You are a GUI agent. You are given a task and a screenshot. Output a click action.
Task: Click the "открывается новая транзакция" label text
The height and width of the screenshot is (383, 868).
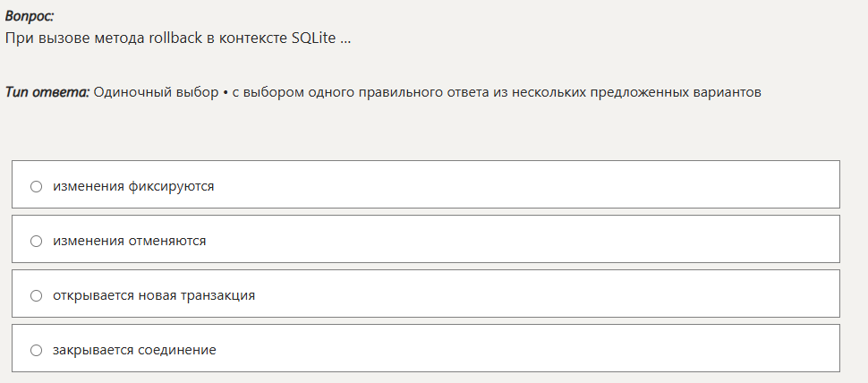(154, 295)
